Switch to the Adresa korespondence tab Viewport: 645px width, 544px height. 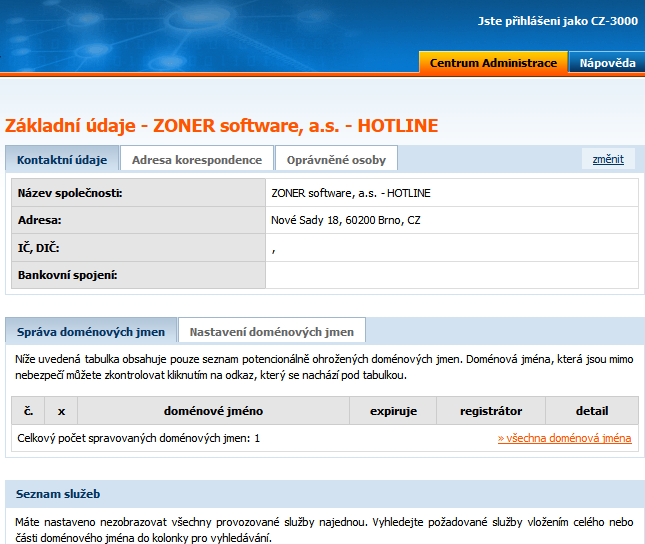tap(197, 159)
